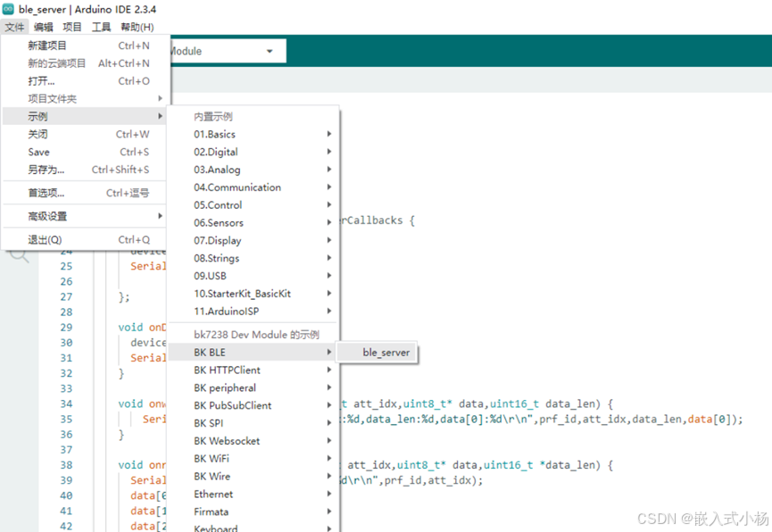Click the Arduino logo in the title bar

pos(10,9)
